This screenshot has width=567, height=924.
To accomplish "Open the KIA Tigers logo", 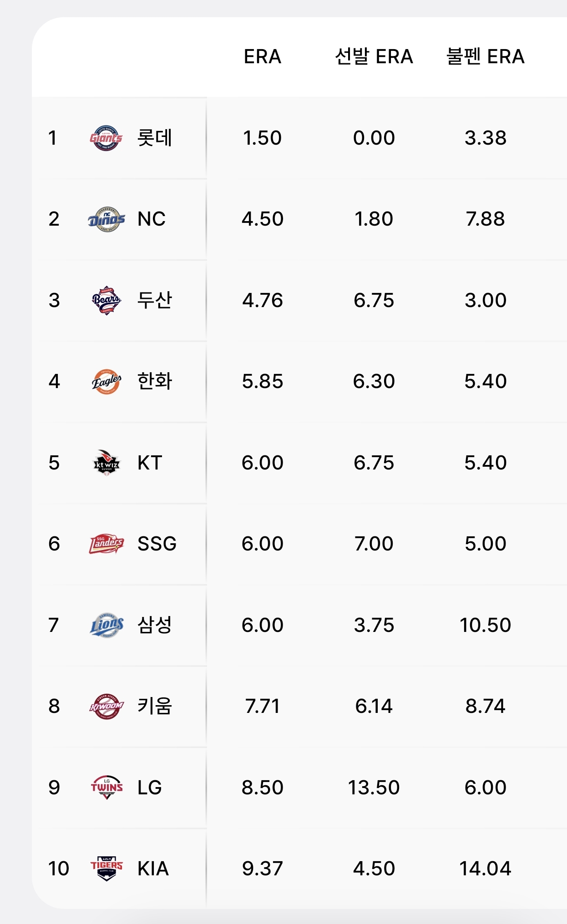I will (106, 868).
